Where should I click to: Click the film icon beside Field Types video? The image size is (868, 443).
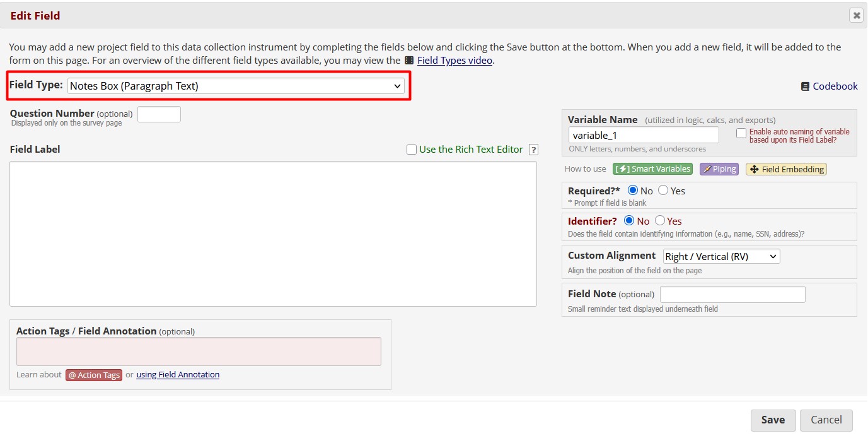pyautogui.click(x=409, y=61)
